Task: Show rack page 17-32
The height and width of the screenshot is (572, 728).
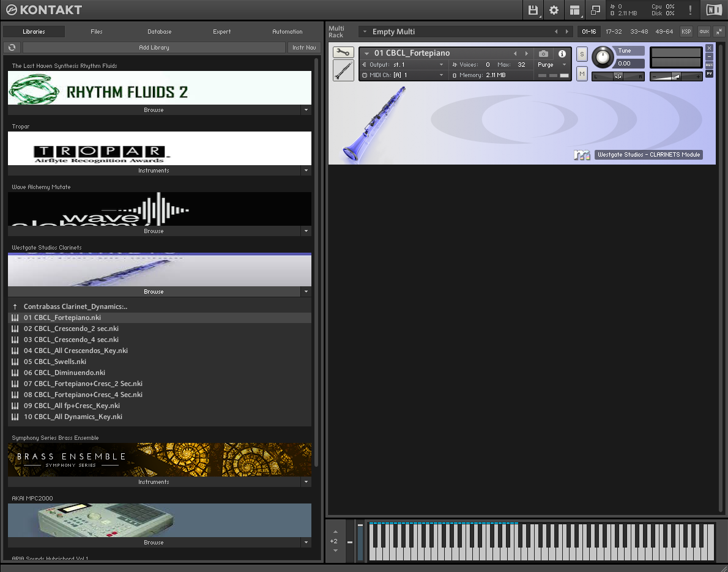Action: [x=614, y=32]
